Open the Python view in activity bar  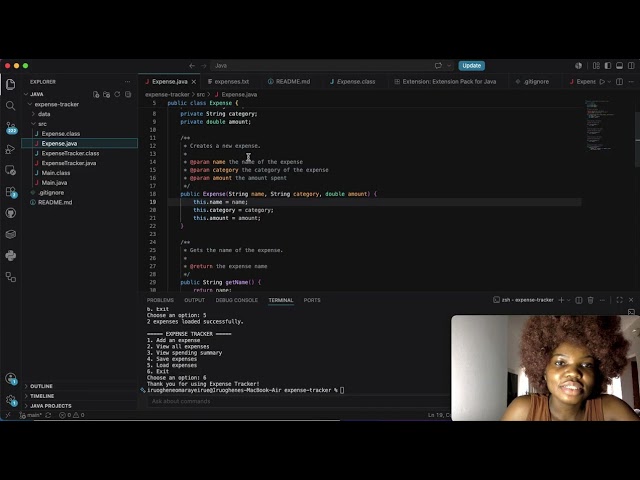pos(11,256)
